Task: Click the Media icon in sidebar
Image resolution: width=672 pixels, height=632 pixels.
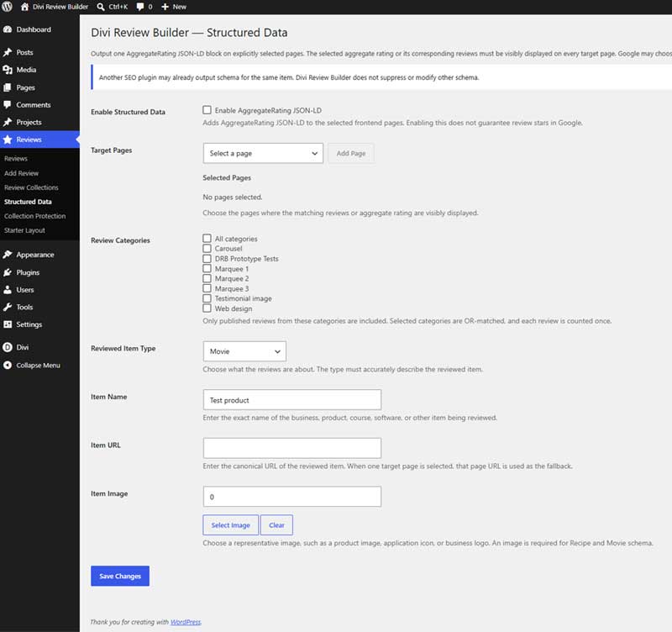Action: pos(8,70)
